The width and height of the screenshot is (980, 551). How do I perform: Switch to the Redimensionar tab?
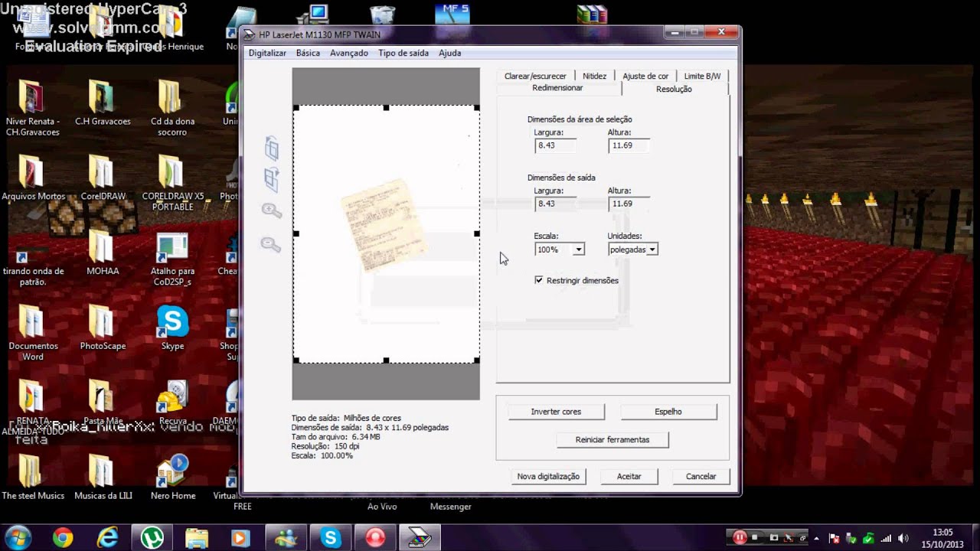(x=557, y=88)
